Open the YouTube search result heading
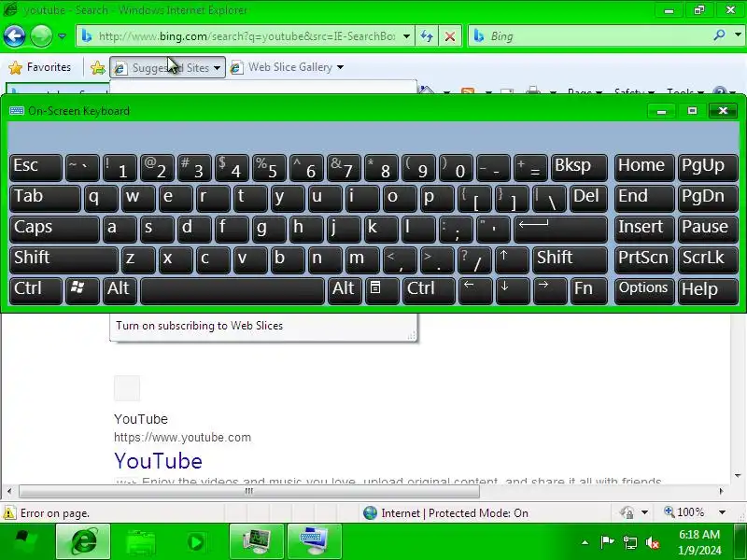 [158, 461]
